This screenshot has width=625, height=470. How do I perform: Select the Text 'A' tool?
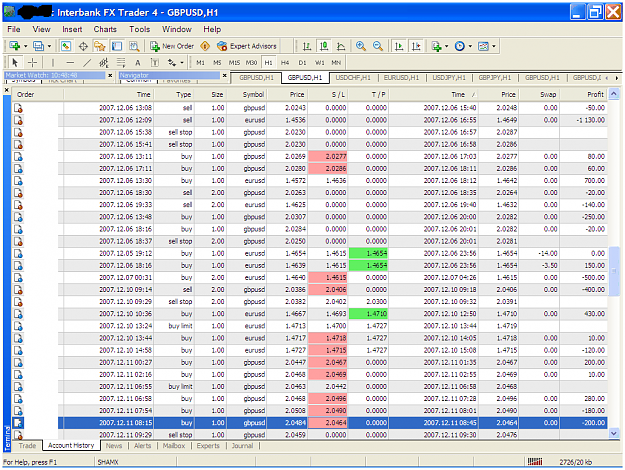138,63
